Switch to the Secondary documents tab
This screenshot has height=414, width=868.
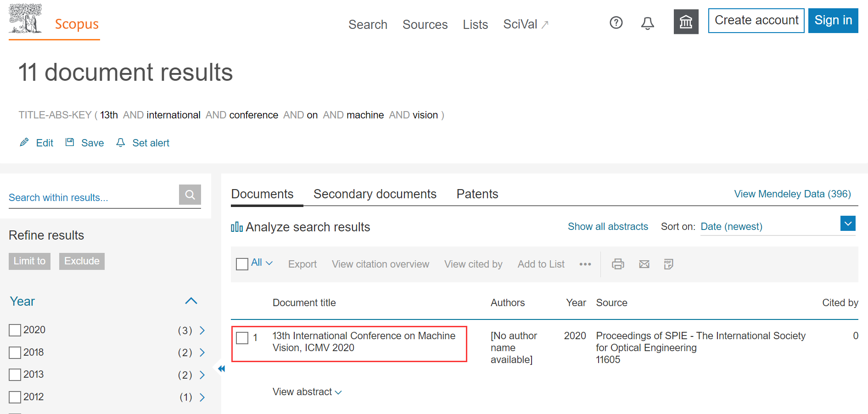pyautogui.click(x=375, y=194)
